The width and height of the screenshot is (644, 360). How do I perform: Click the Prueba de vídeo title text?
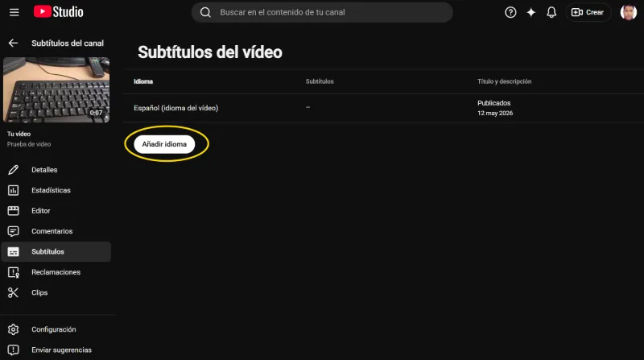pos(29,144)
